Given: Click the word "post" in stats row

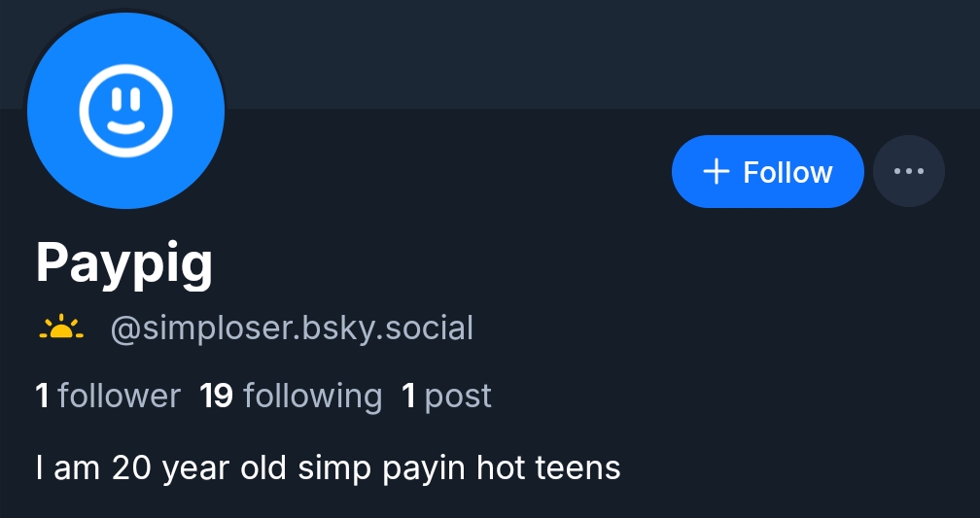Looking at the screenshot, I should [458, 396].
